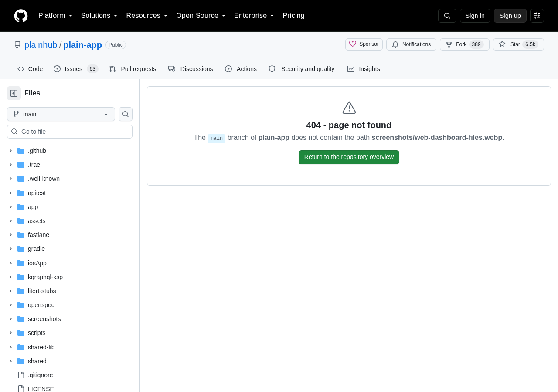Expand the Resources menu
Image resolution: width=558 pixels, height=392 pixels.
[x=147, y=16]
